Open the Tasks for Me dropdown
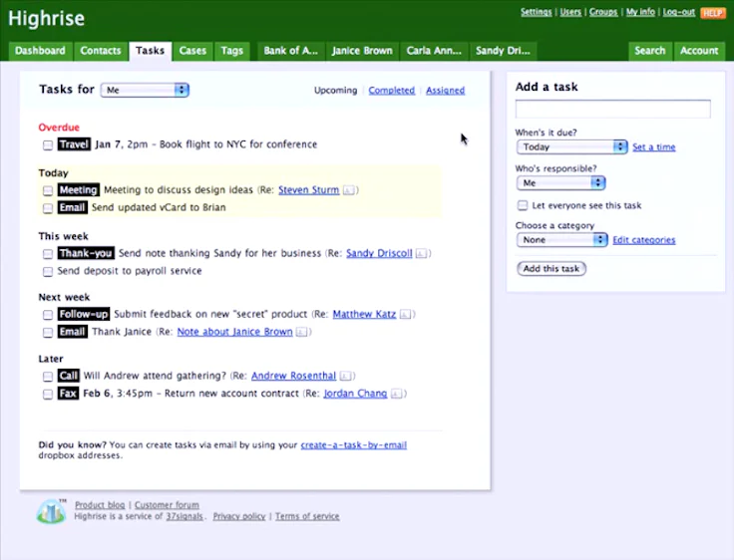The height and width of the screenshot is (560, 734). (145, 90)
